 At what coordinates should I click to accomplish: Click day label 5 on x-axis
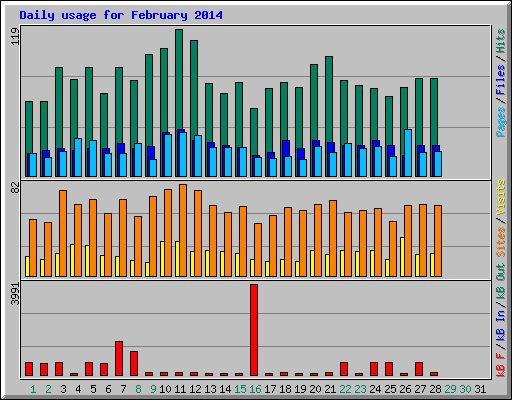point(93,389)
